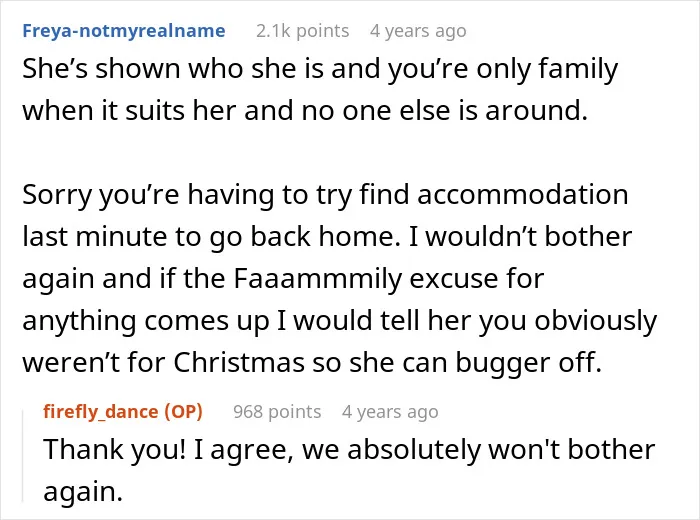Collapse the reply thread using the vertical line

pyautogui.click(x=23, y=456)
